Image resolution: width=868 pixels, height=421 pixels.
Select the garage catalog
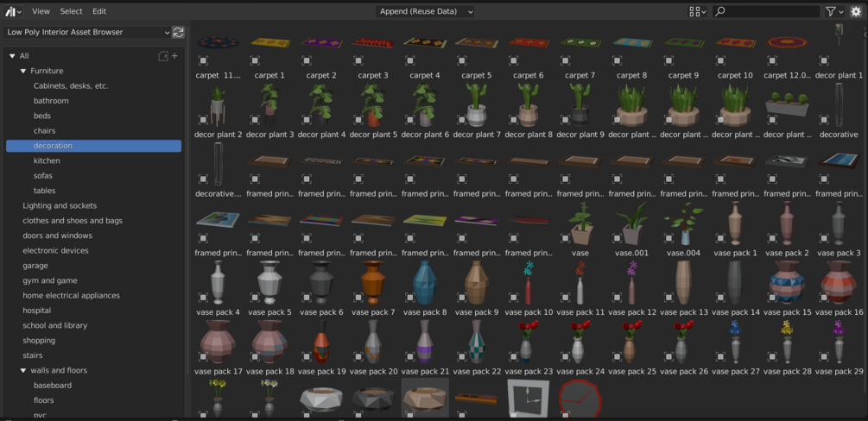coord(35,265)
